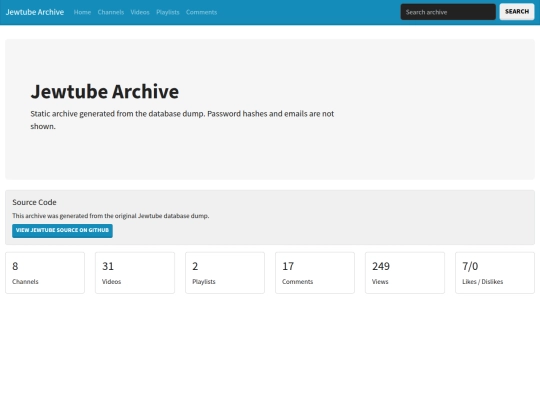Viewport: 540px width, 405px height.
Task: Click the Jewtube Archive brand link
Action: tap(35, 12)
